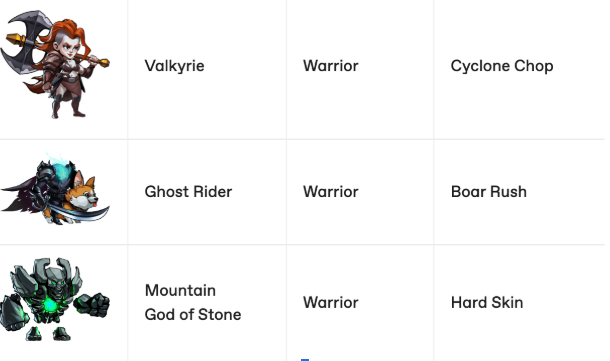Open the Mountain God of Stone artwork
This screenshot has height=361, width=610.
pyautogui.click(x=55, y=299)
